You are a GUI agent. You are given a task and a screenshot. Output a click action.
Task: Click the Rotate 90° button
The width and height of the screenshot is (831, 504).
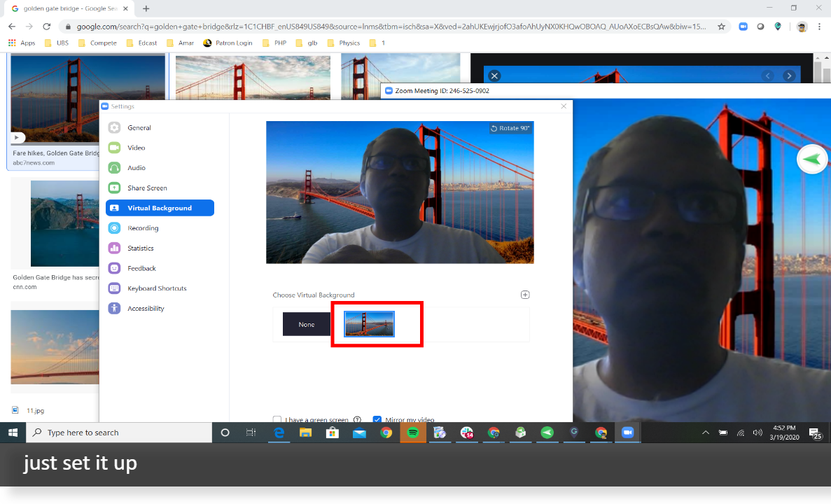tap(510, 128)
